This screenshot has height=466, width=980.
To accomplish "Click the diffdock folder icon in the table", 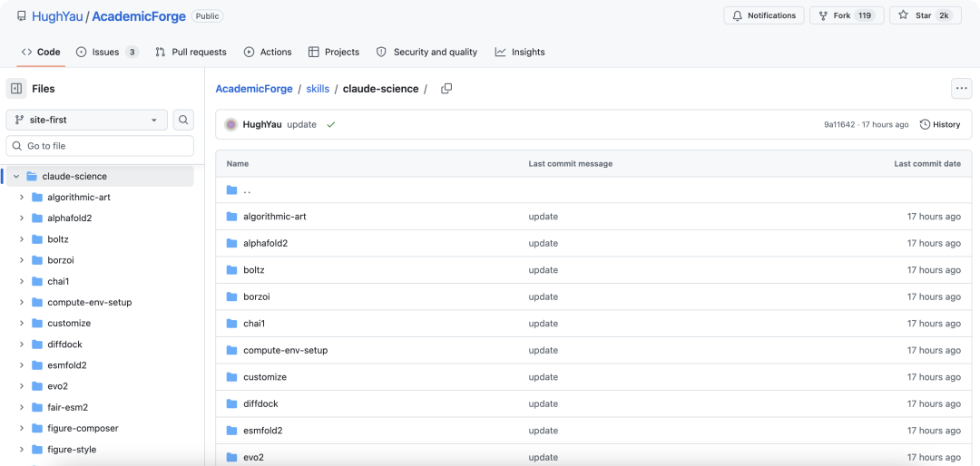I will [x=232, y=403].
